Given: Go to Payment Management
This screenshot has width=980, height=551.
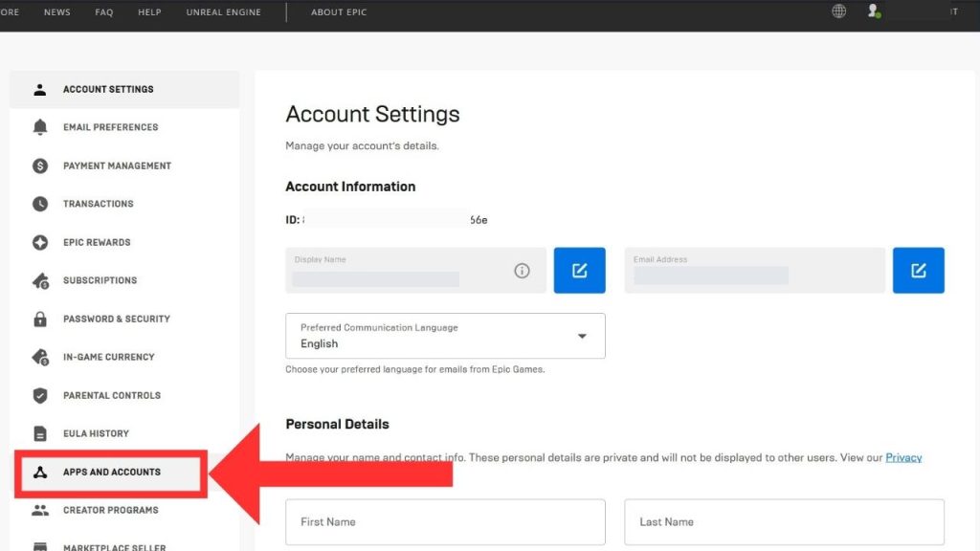Looking at the screenshot, I should coord(124,165).
